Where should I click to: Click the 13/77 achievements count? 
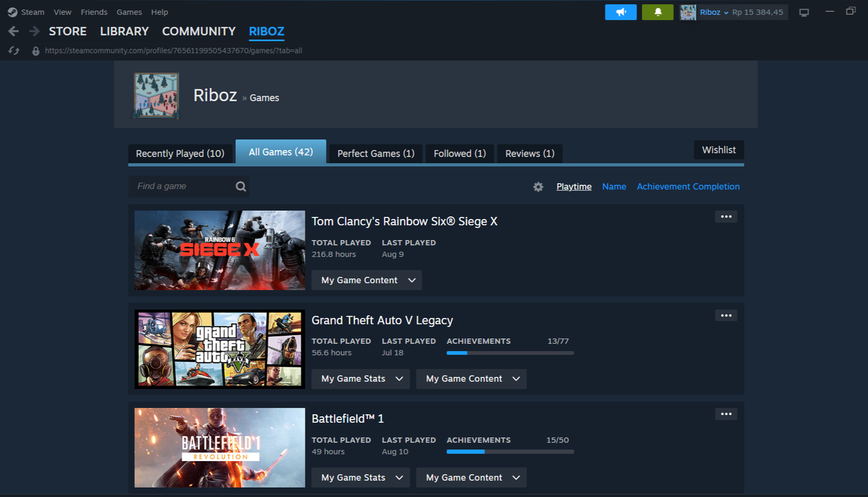[558, 341]
